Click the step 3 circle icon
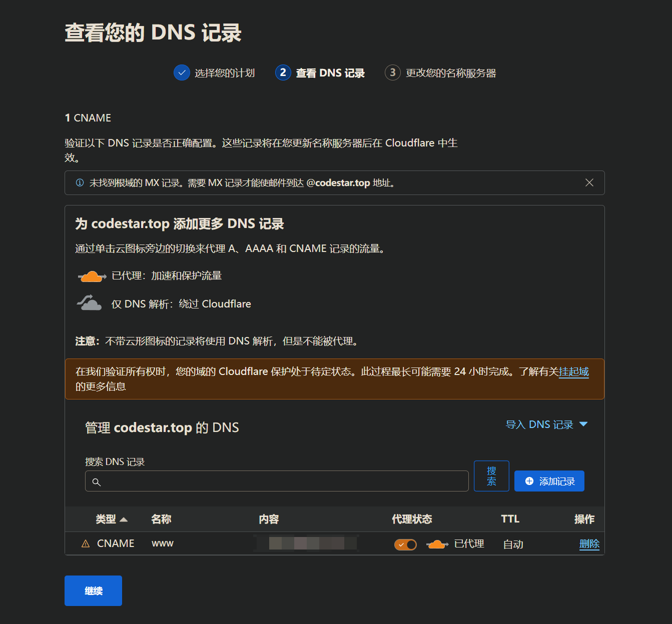672x624 pixels. [393, 72]
